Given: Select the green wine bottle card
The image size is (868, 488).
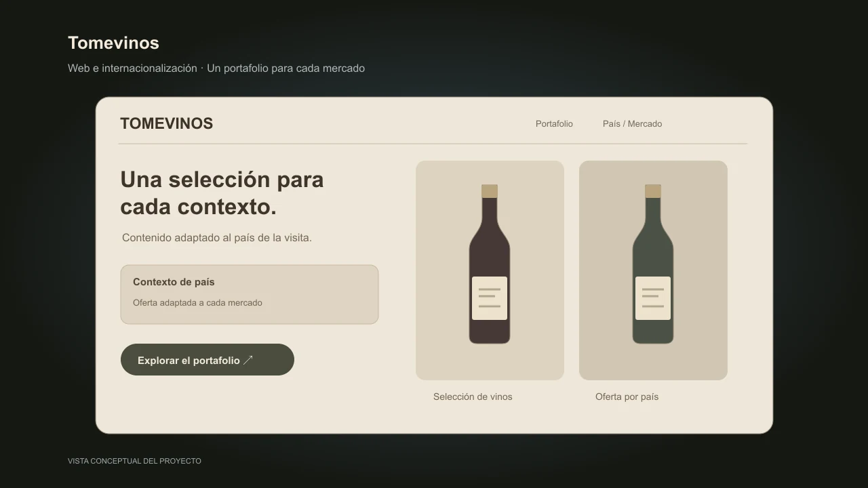Looking at the screenshot, I should 653,270.
